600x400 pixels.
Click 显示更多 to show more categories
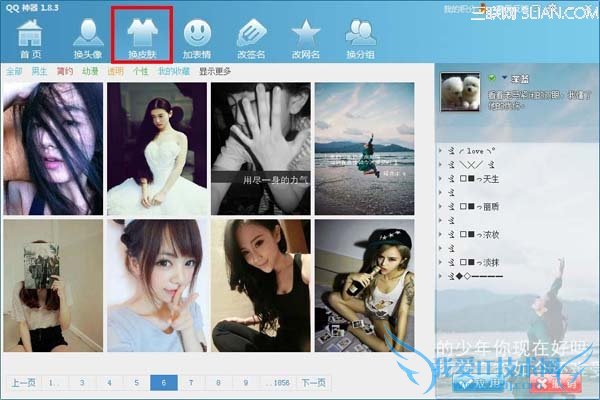215,71
